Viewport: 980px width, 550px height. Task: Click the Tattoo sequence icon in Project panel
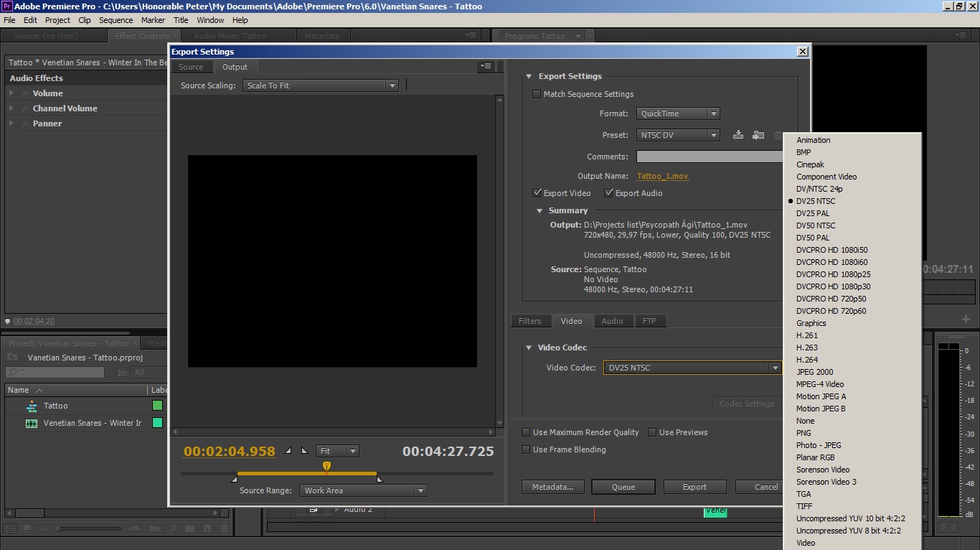pos(32,406)
